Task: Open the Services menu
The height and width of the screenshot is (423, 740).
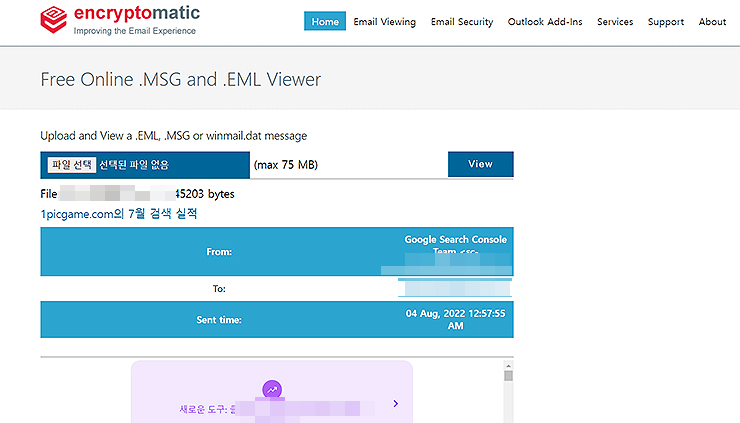Action: coord(615,22)
